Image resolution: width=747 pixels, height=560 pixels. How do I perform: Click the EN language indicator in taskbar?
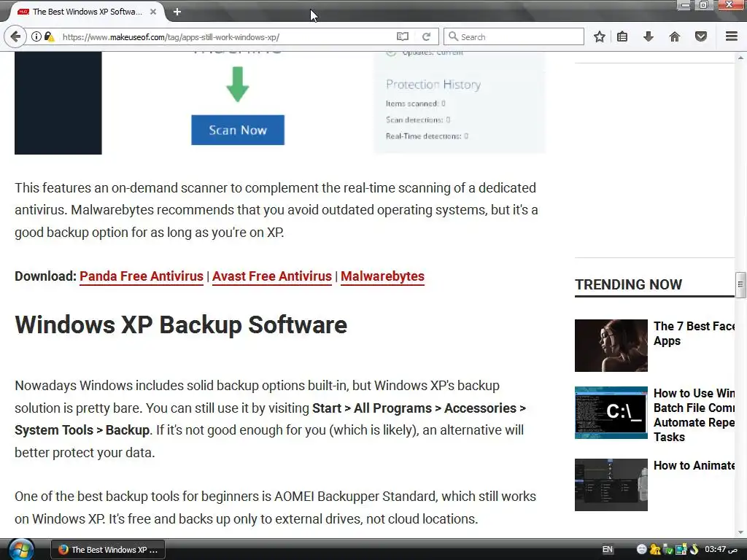(x=608, y=549)
